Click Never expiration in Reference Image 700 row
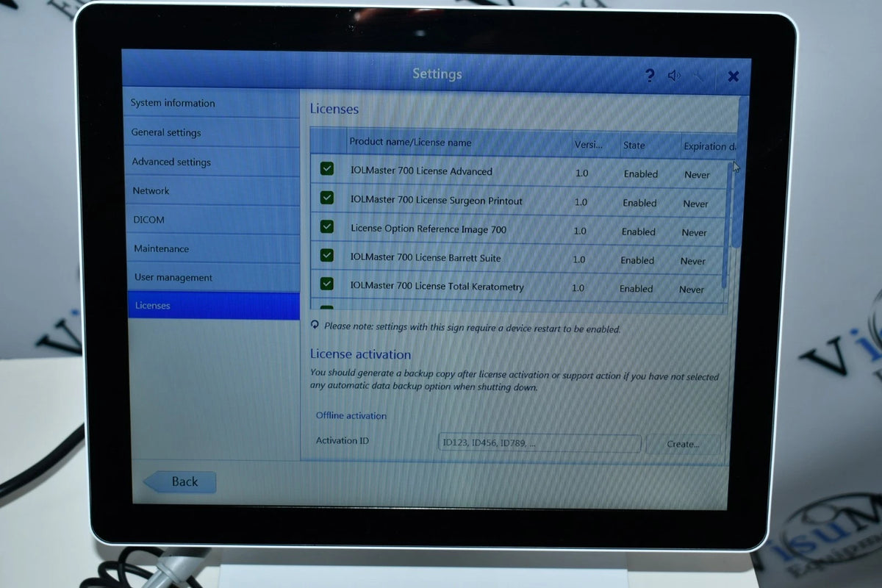 point(695,232)
